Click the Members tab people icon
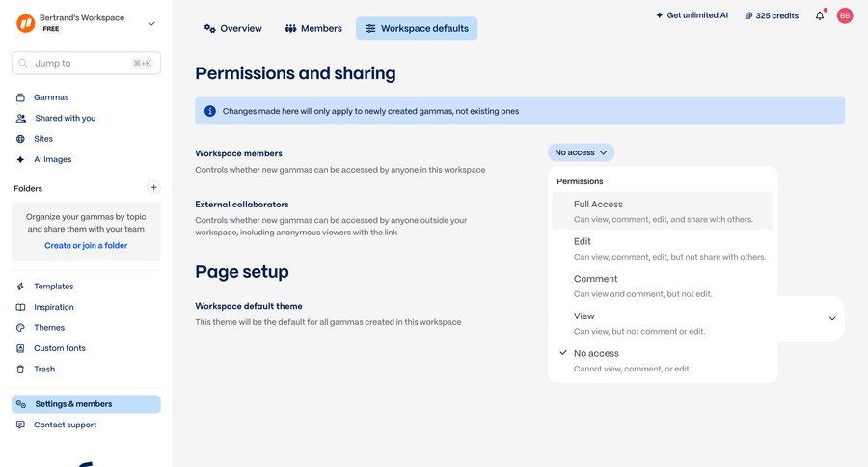 tap(290, 28)
